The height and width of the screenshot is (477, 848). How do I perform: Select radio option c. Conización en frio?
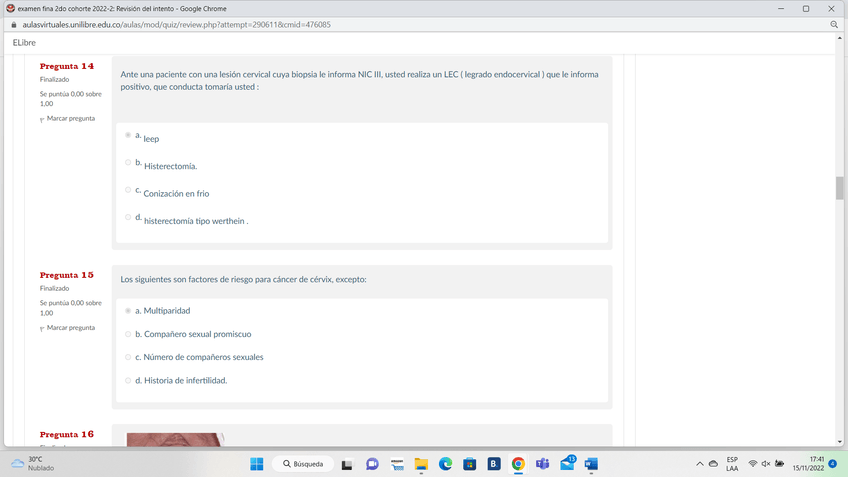pos(128,190)
